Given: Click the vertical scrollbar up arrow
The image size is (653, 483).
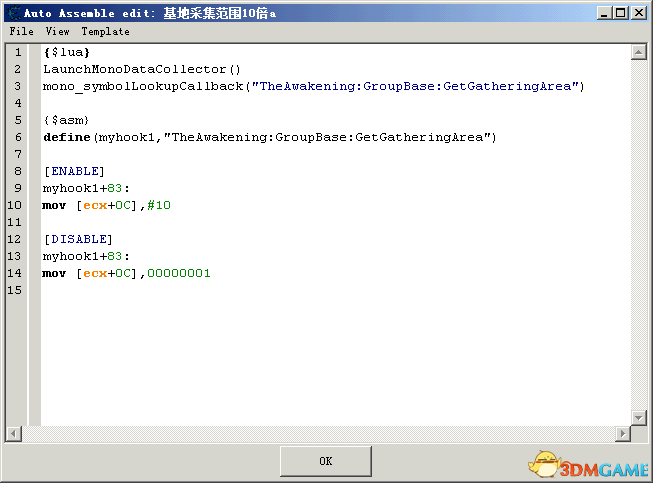Looking at the screenshot, I should coord(638,52).
